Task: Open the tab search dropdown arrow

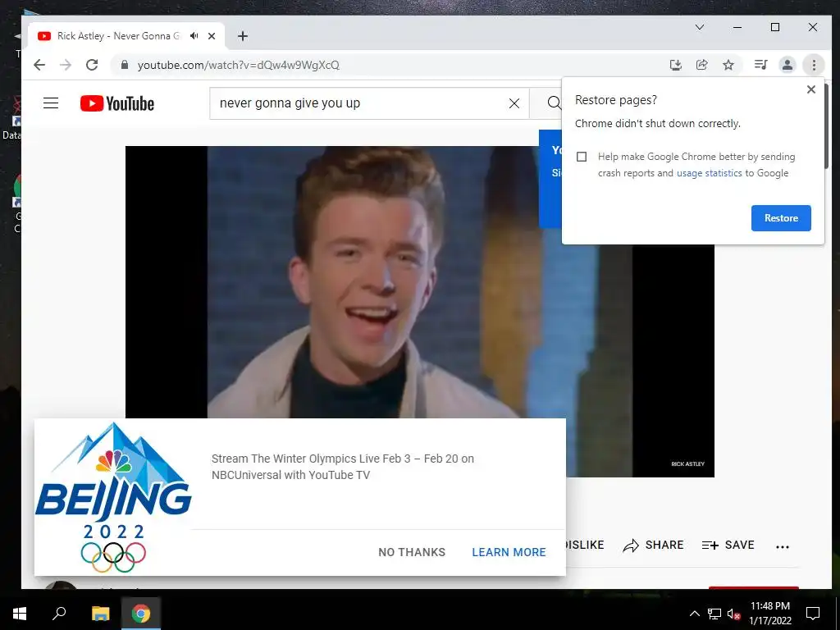Action: point(700,27)
